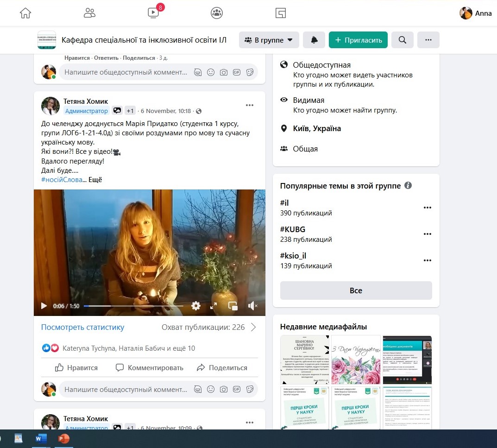497x448 pixels.
Task: Open video settings gear icon
Action: point(196,306)
